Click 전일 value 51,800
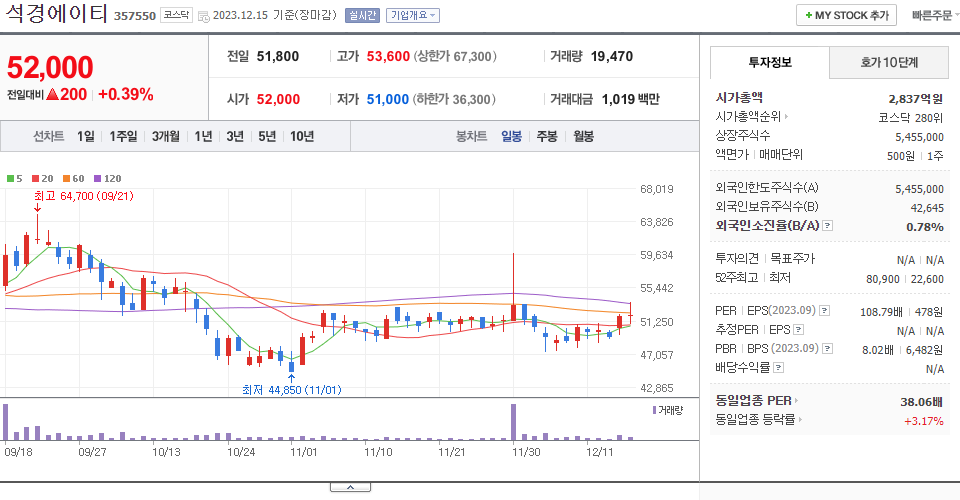 pos(278,56)
